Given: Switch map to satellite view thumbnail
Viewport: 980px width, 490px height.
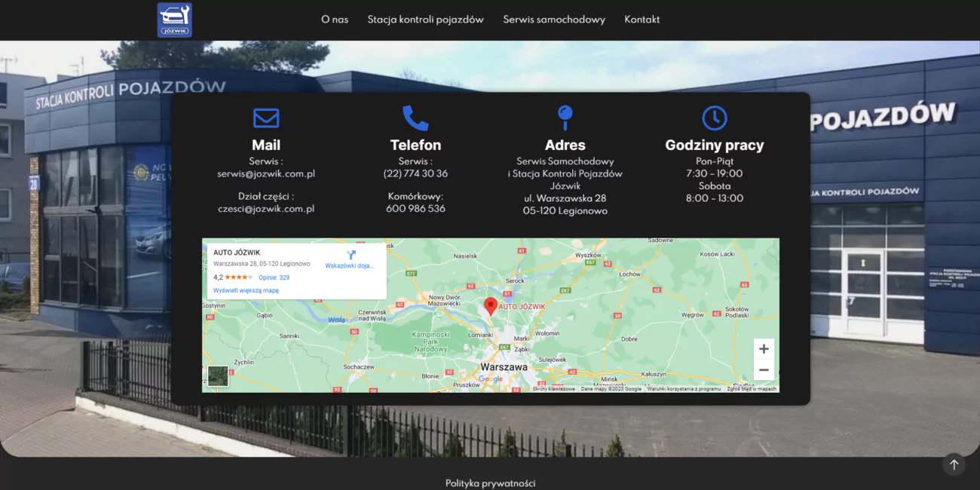Looking at the screenshot, I should point(218,376).
